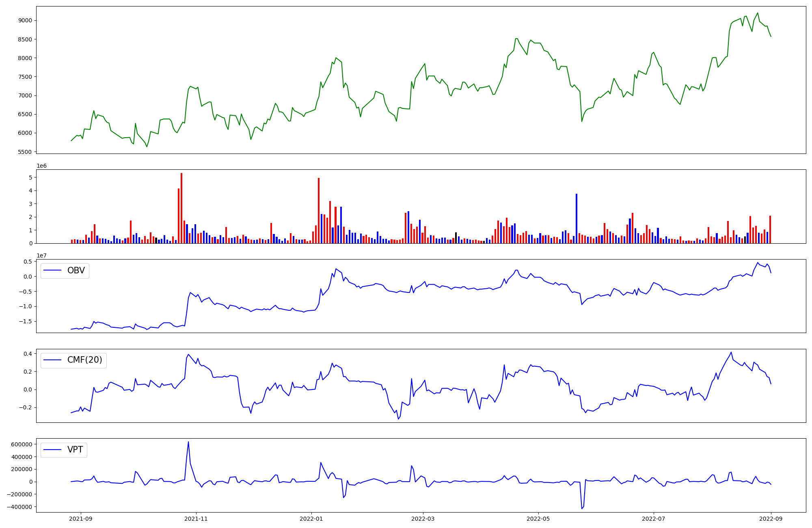
Task: Select the 2022-05 x-axis date tick
Action: [x=538, y=519]
